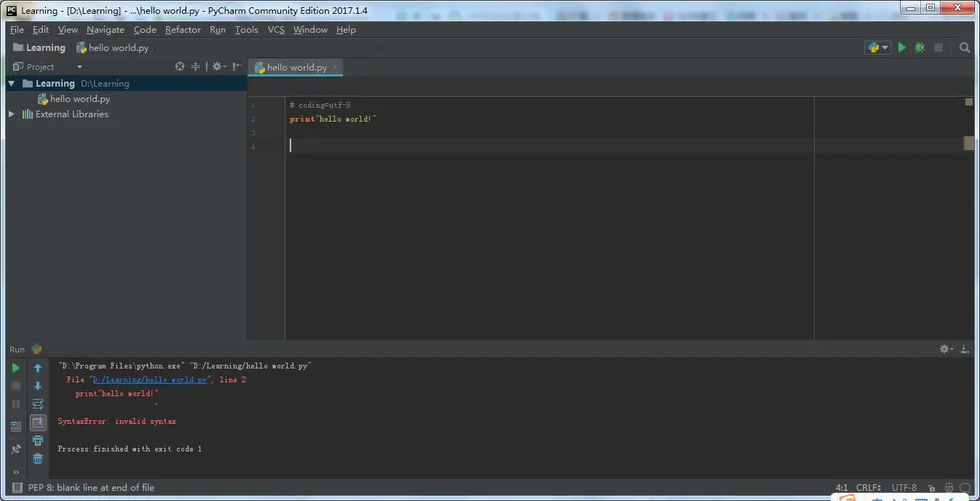Clear all console output with trash icon
Screen dimensions: 980x501
pos(38,459)
